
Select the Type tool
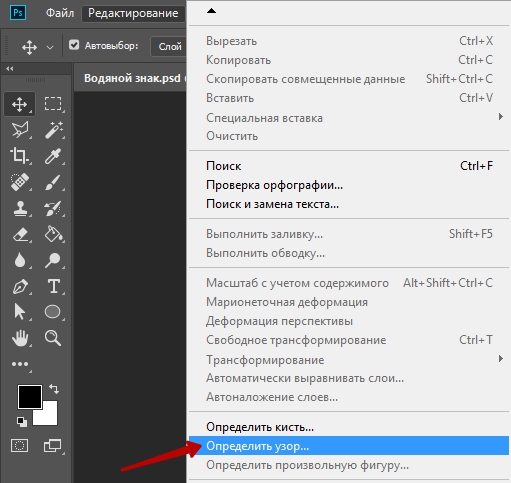click(x=54, y=286)
